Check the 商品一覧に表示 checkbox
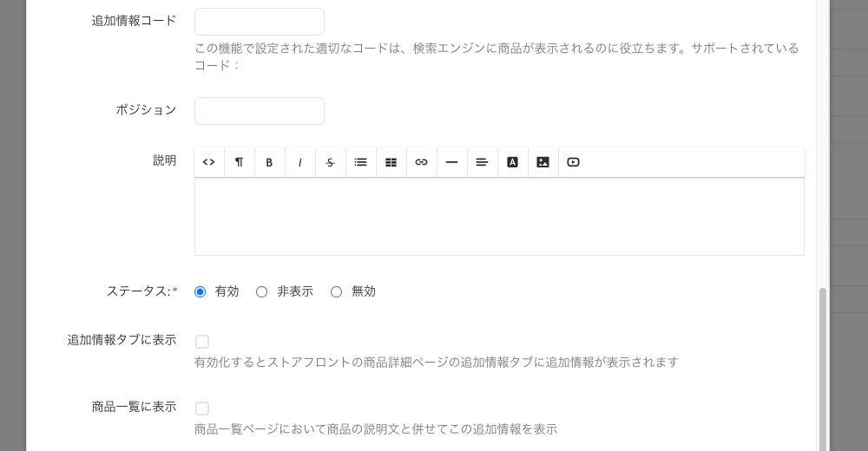 202,409
